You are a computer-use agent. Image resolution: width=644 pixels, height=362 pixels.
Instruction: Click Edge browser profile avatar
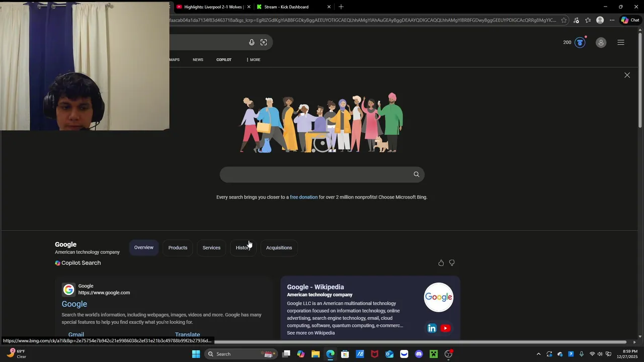click(x=600, y=20)
